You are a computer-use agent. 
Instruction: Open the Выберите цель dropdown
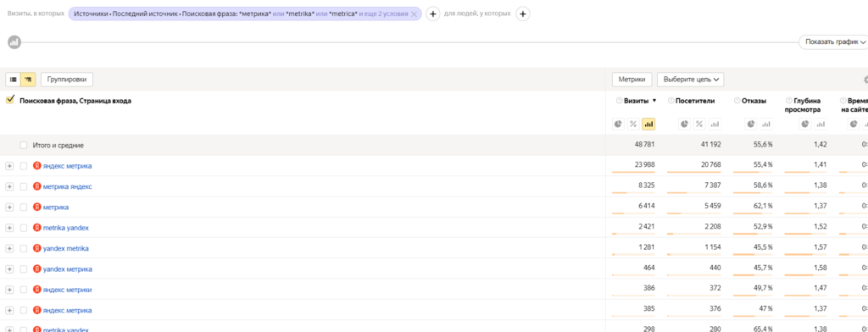(690, 80)
